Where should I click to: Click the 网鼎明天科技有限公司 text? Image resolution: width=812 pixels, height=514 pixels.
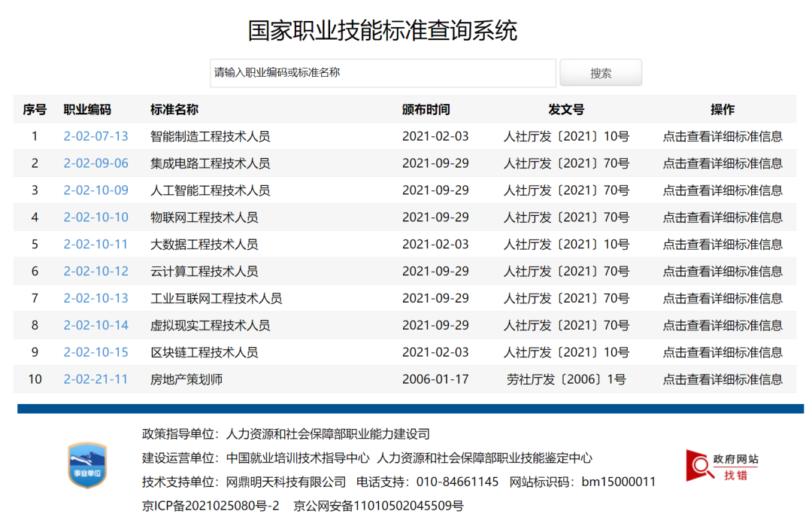tap(286, 482)
